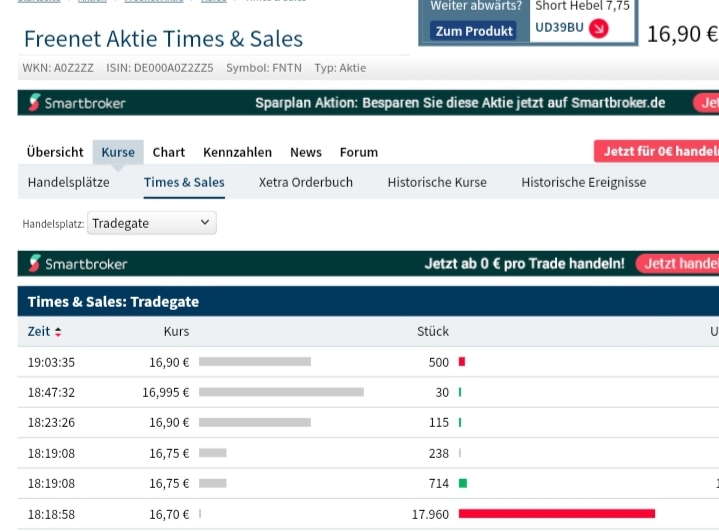Click the UD39BU product link

click(559, 27)
